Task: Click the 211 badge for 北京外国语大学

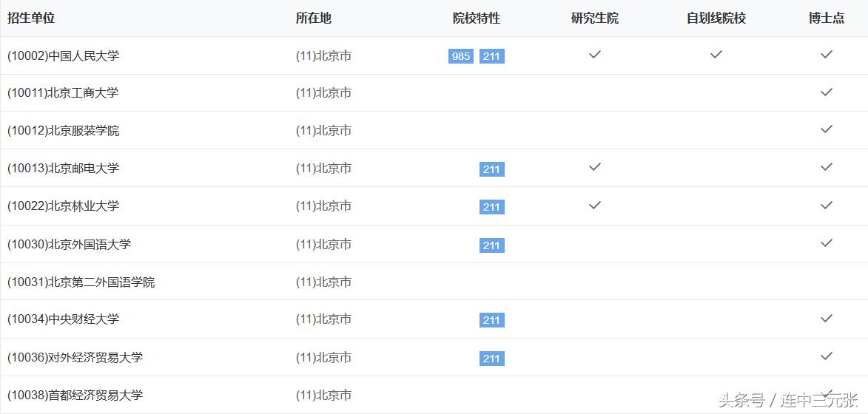Action: (491, 245)
